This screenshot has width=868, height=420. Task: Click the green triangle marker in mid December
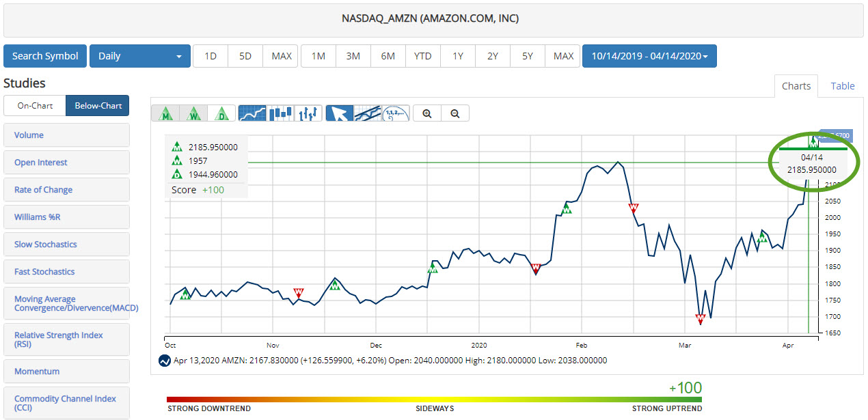[432, 268]
